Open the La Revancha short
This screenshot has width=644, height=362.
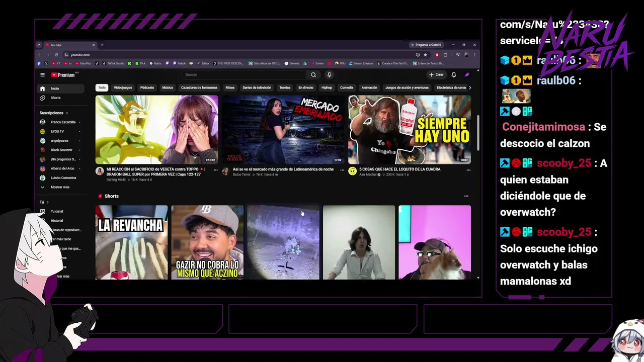(x=132, y=242)
